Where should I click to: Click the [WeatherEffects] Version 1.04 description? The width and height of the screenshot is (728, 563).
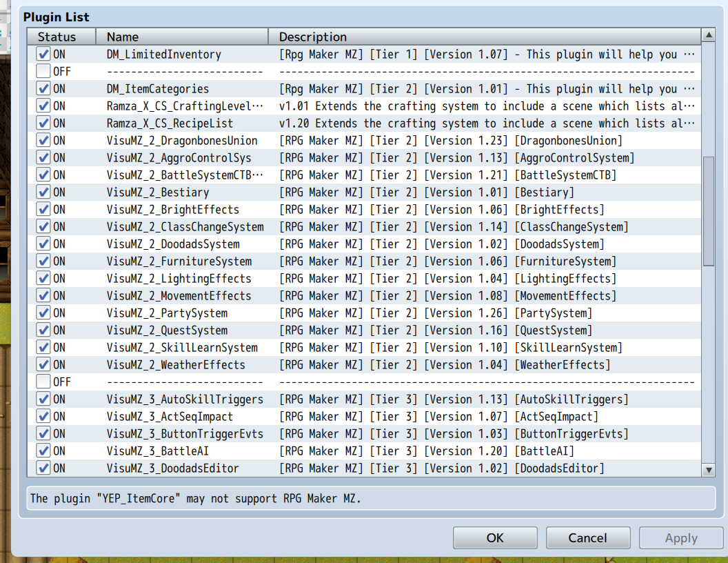(x=445, y=365)
